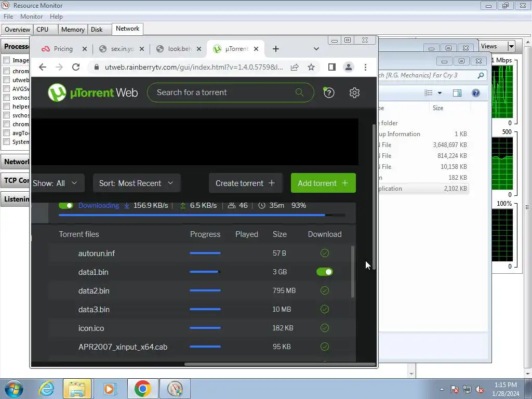Check the utweb process checkbox
Image resolution: width=532 pixels, height=399 pixels.
[x=6, y=80]
